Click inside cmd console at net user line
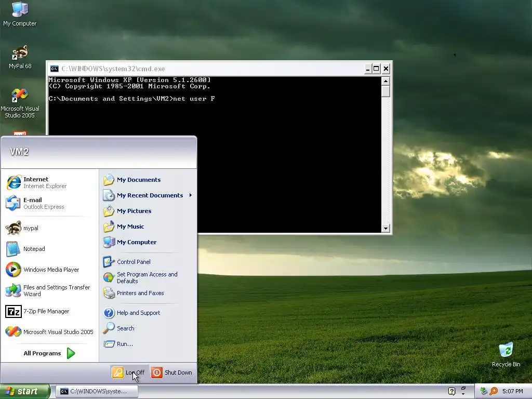Screen dimensions: 532x399 click(131, 99)
